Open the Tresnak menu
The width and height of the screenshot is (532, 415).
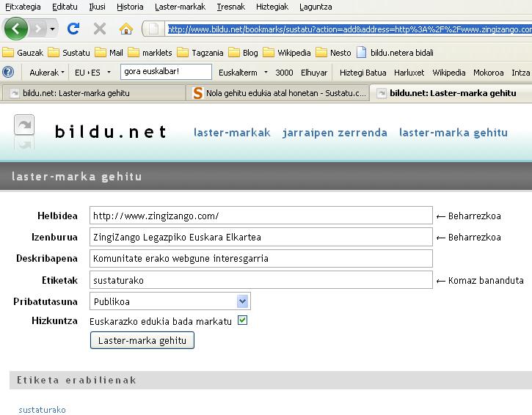pos(230,7)
